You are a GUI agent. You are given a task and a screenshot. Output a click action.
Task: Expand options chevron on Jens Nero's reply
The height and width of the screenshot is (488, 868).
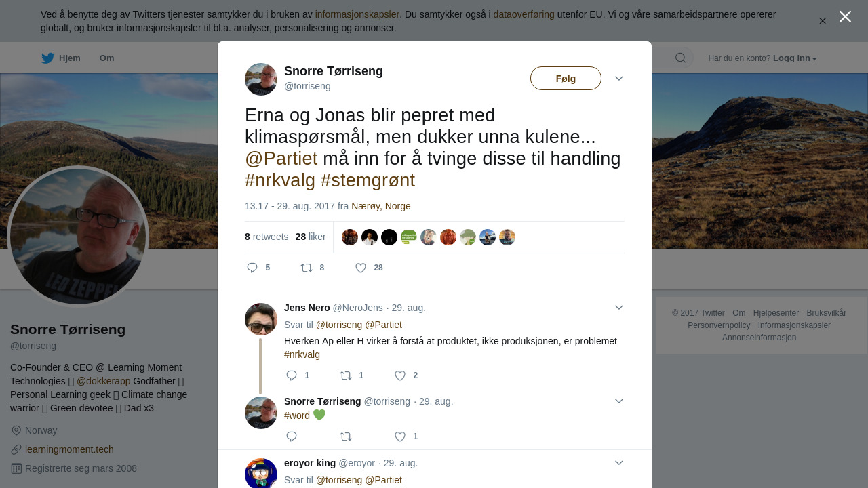tap(619, 308)
